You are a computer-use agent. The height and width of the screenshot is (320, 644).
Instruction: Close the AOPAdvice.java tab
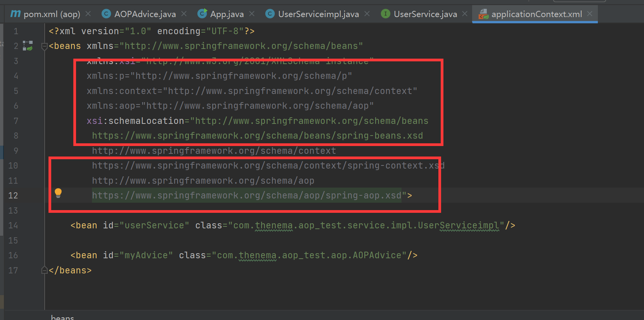(184, 14)
